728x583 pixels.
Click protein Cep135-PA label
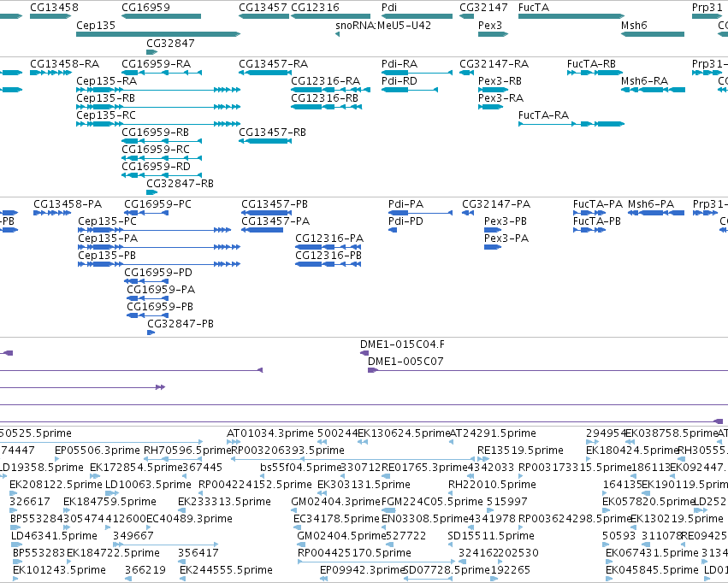(x=108, y=238)
